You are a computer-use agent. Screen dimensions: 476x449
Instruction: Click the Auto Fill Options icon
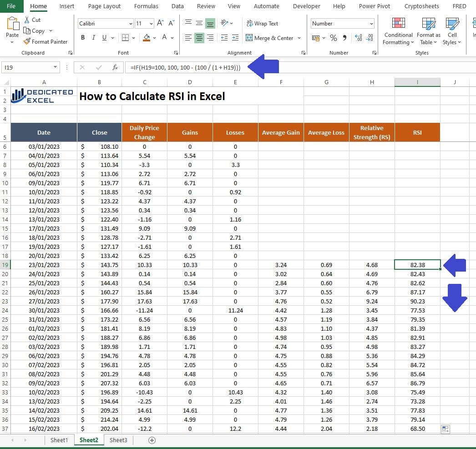click(446, 429)
